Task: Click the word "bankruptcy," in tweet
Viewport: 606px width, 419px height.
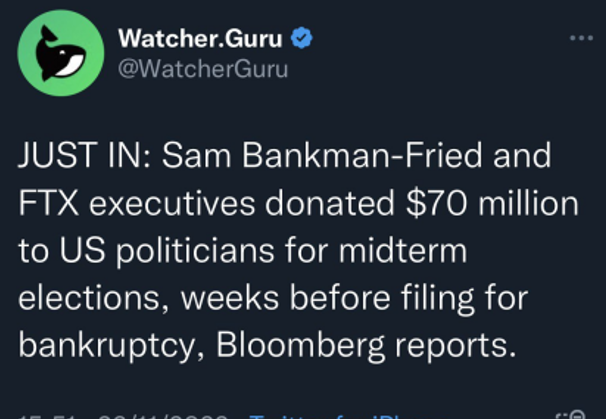Action: click(x=111, y=346)
